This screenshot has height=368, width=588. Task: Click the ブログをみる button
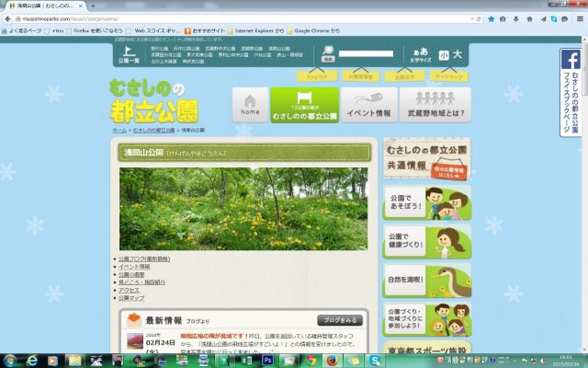click(340, 320)
